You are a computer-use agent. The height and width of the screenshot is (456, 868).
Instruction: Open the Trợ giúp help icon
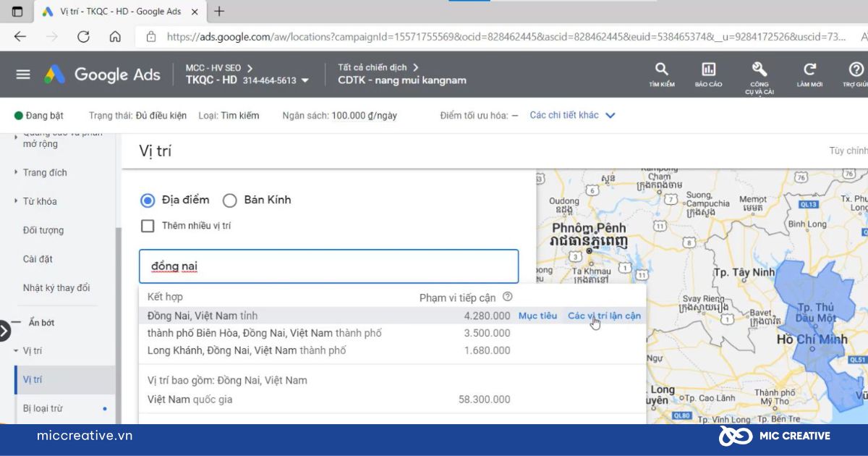click(x=856, y=69)
